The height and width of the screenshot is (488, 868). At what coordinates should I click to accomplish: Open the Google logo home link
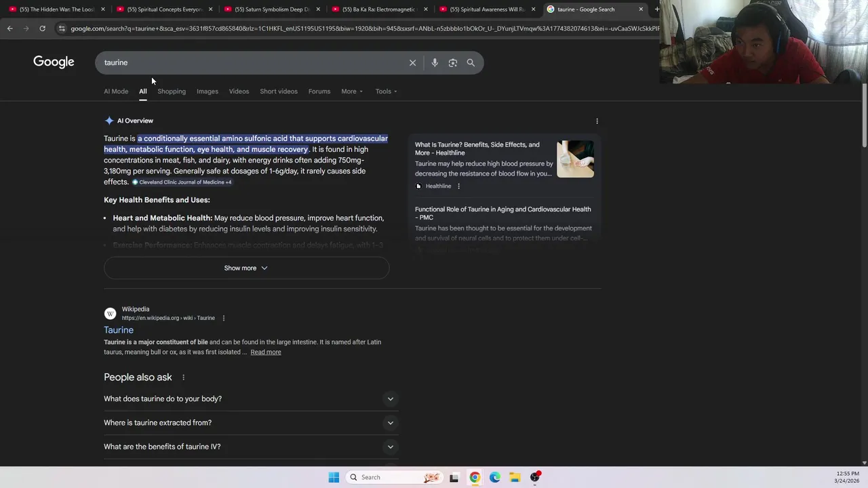point(54,62)
